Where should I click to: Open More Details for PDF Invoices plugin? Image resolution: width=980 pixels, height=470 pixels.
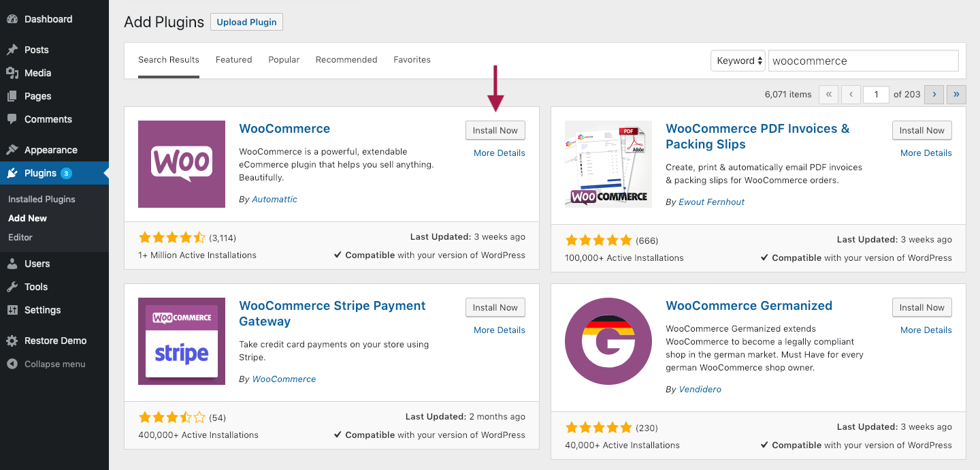click(926, 153)
